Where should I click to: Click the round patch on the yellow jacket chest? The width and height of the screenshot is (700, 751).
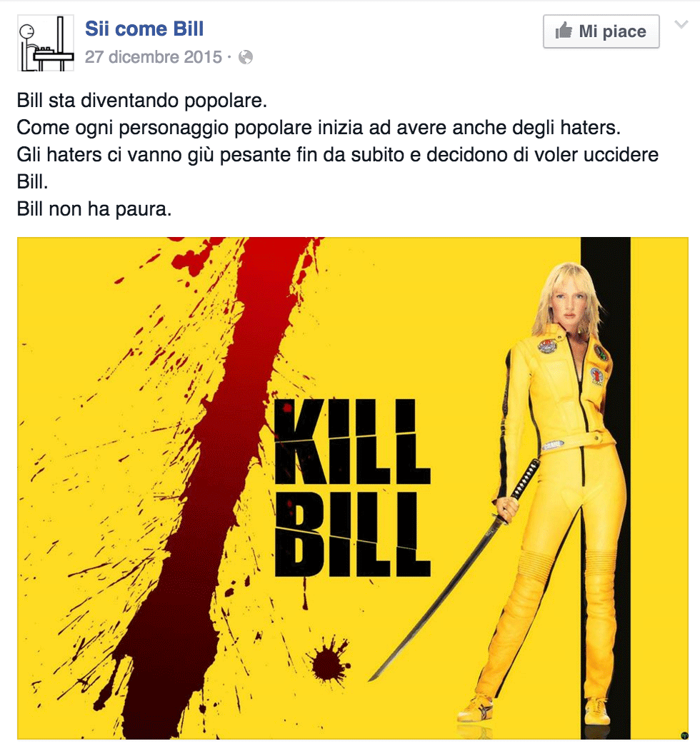547,346
